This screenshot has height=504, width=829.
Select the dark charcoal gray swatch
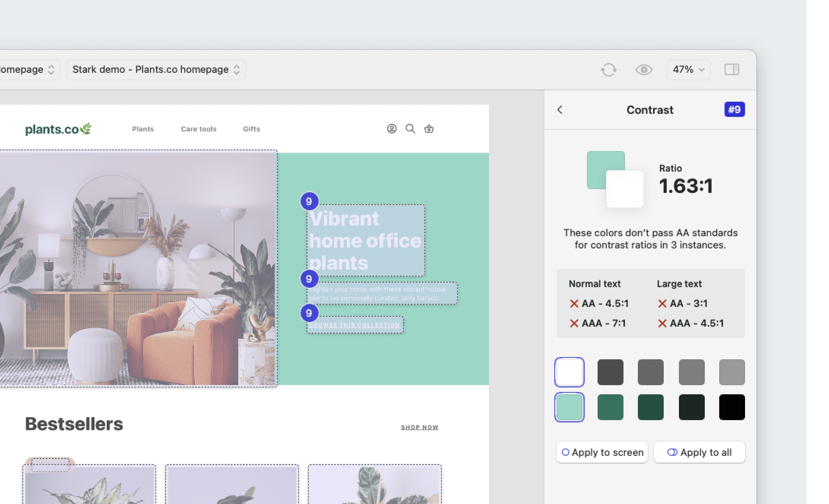coord(610,372)
